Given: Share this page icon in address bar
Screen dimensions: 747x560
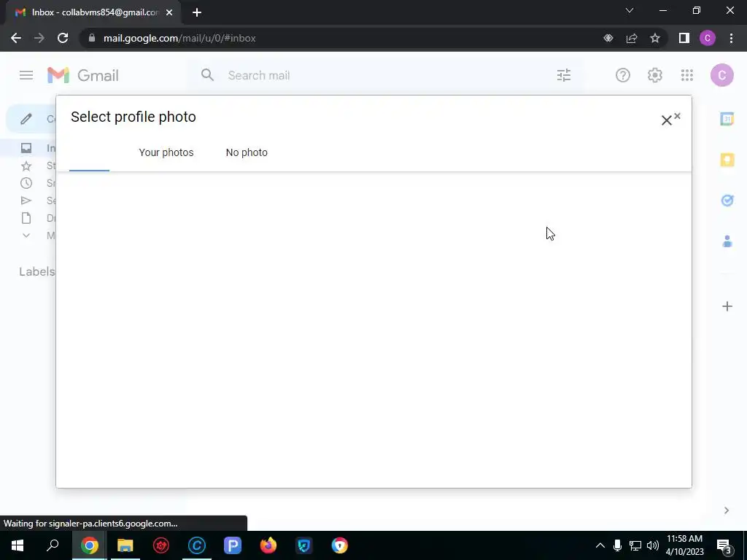Looking at the screenshot, I should [632, 38].
